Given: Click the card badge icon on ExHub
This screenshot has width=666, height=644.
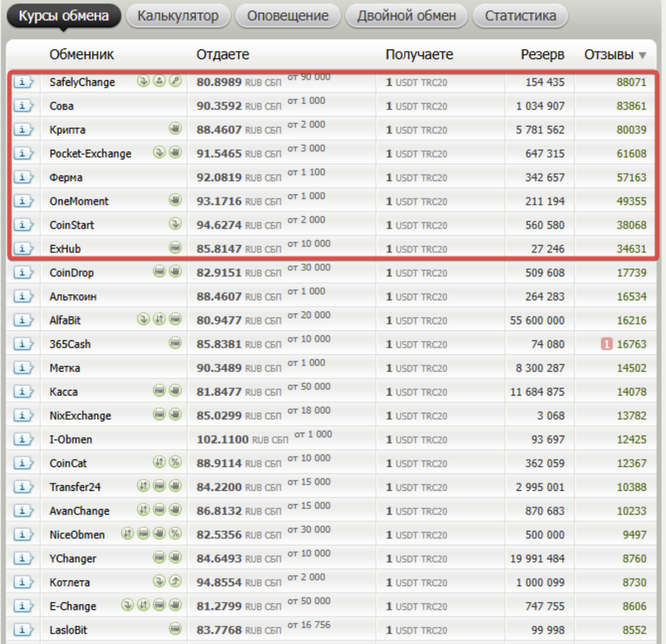Looking at the screenshot, I should click(175, 247).
